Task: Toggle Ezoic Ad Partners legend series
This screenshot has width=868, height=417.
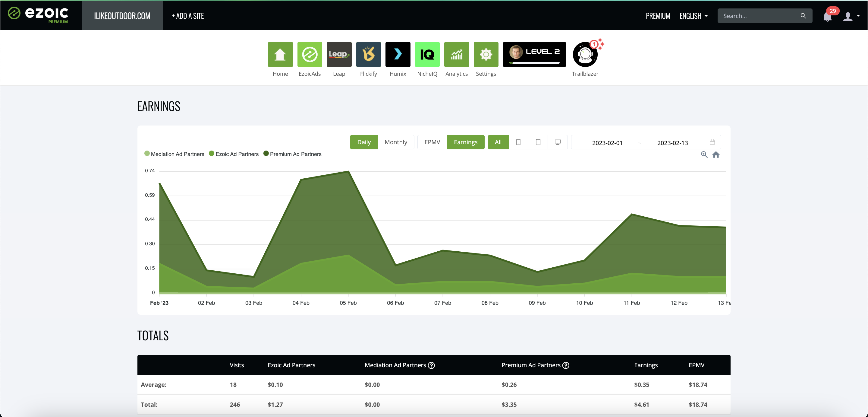Action: [x=234, y=154]
